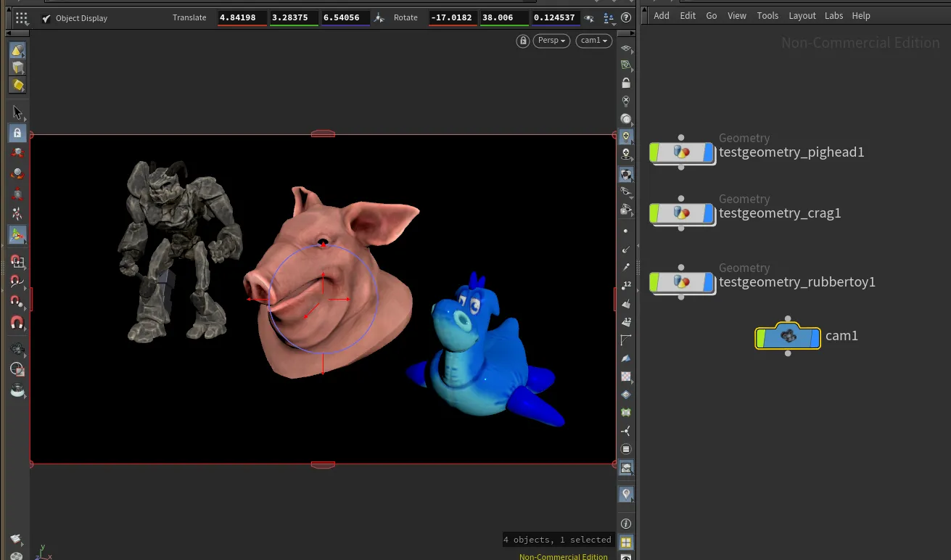Open the Tools menu

767,15
